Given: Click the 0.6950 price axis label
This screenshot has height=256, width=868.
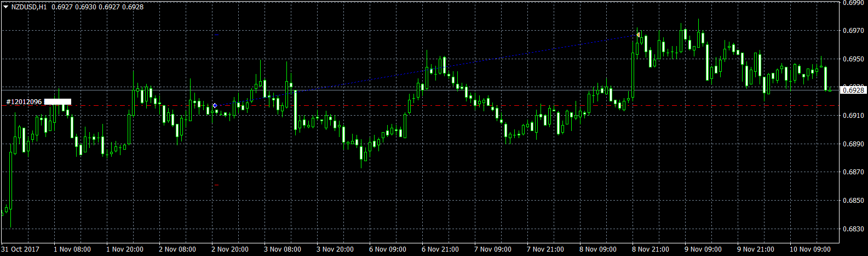Looking at the screenshot, I should point(853,59).
